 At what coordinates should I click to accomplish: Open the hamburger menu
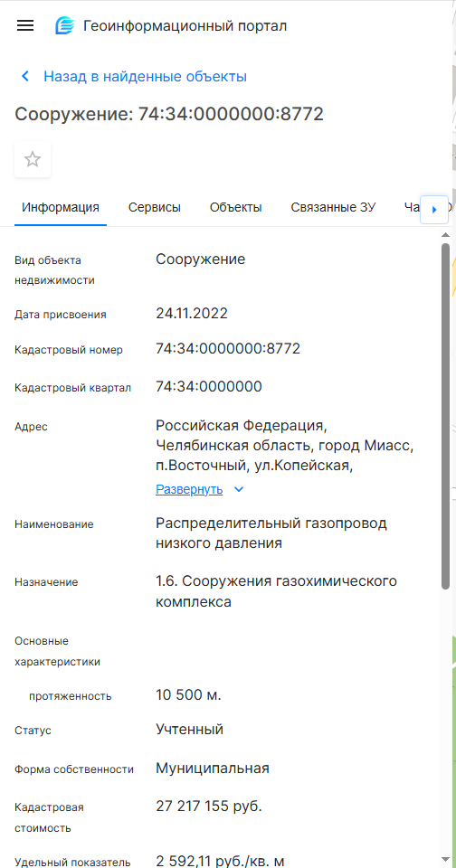pos(25,25)
